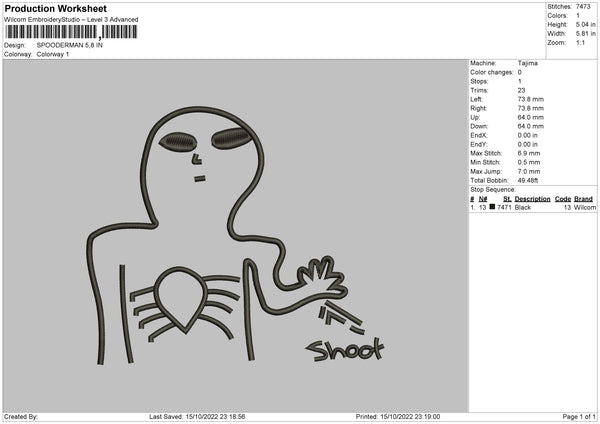Image resolution: width=600 pixels, height=424 pixels.
Task: Click the Min Stitch value 0.5 mm
Action: pos(529,163)
